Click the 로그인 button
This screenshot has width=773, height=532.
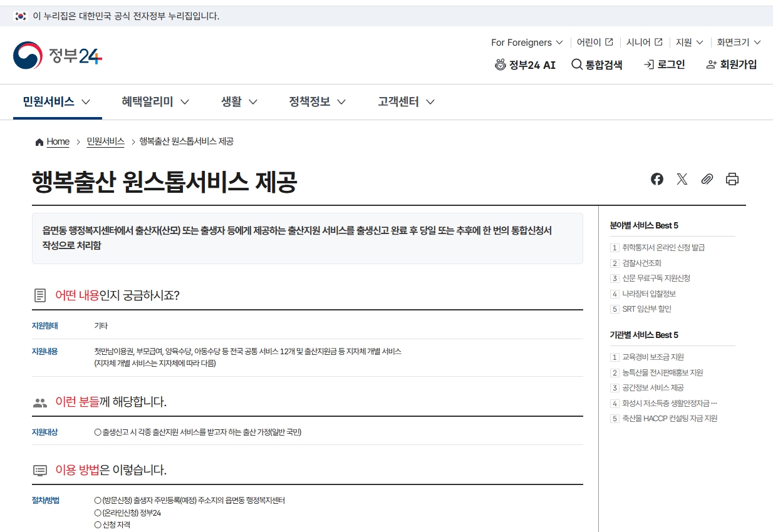(x=664, y=64)
